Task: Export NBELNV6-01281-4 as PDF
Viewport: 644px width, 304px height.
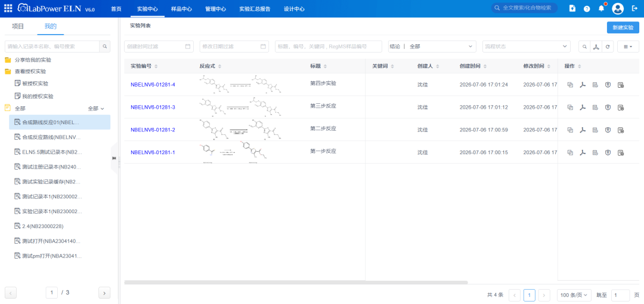Action: click(x=582, y=85)
